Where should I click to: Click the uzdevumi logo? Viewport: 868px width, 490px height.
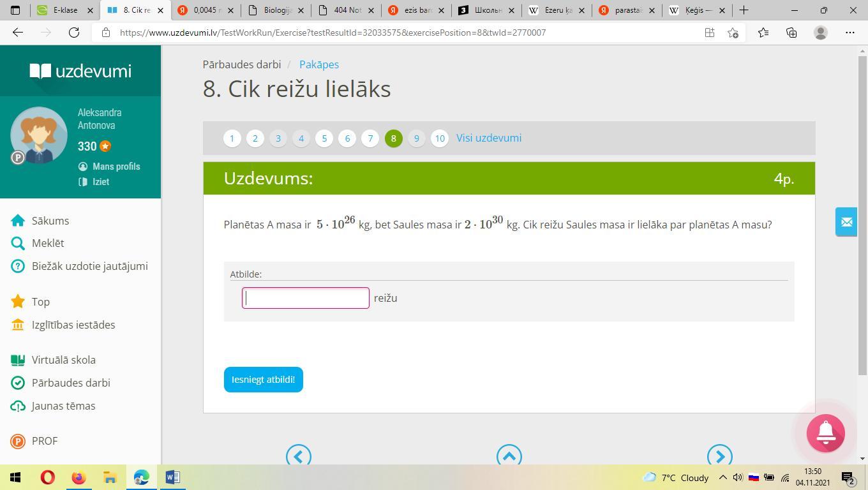[80, 71]
